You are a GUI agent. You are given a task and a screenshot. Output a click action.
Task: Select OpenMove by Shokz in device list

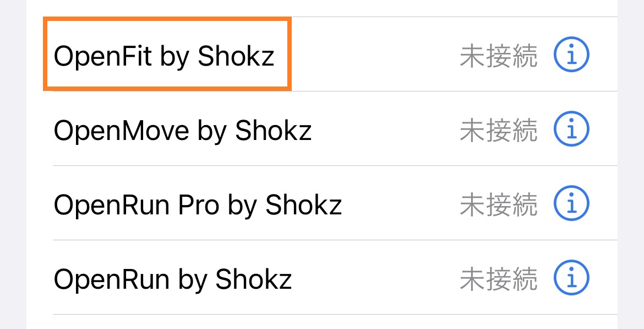183,131
